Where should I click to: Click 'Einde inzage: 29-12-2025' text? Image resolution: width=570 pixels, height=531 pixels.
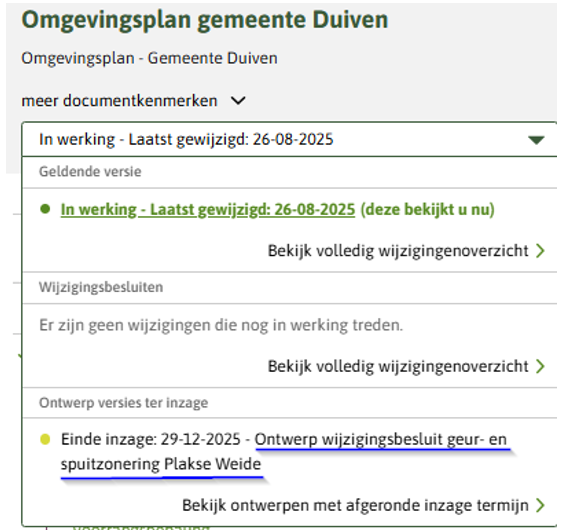click(x=151, y=439)
